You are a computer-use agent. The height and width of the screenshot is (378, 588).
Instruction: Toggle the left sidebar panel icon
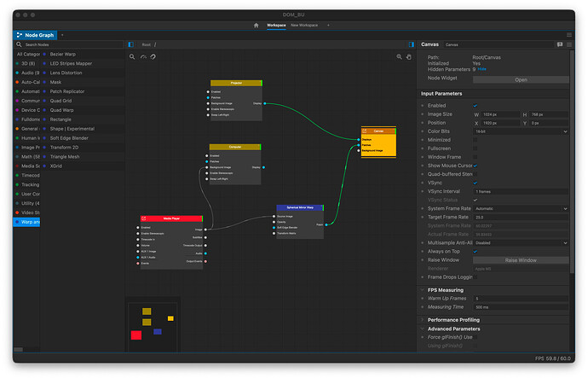click(x=131, y=44)
